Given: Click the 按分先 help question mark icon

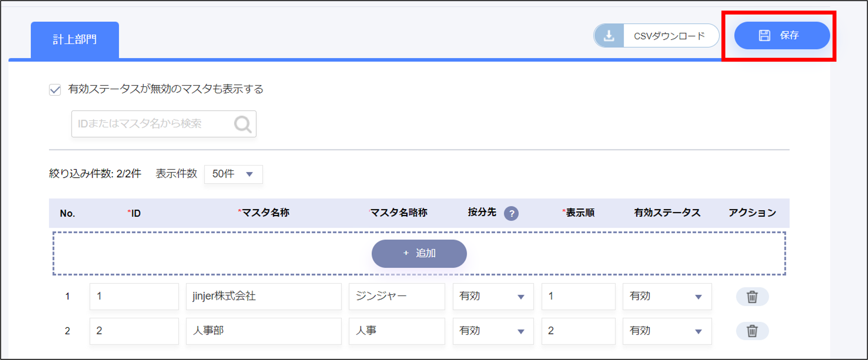Looking at the screenshot, I should [511, 213].
